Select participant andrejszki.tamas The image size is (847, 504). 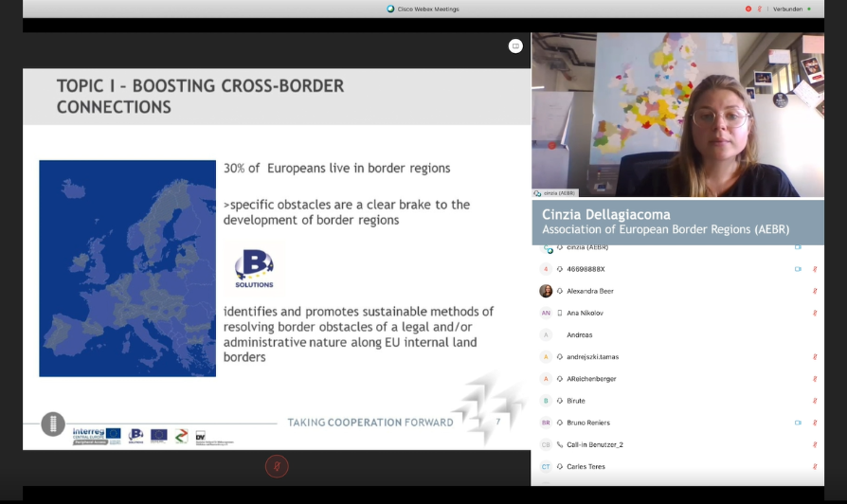tap(678, 356)
